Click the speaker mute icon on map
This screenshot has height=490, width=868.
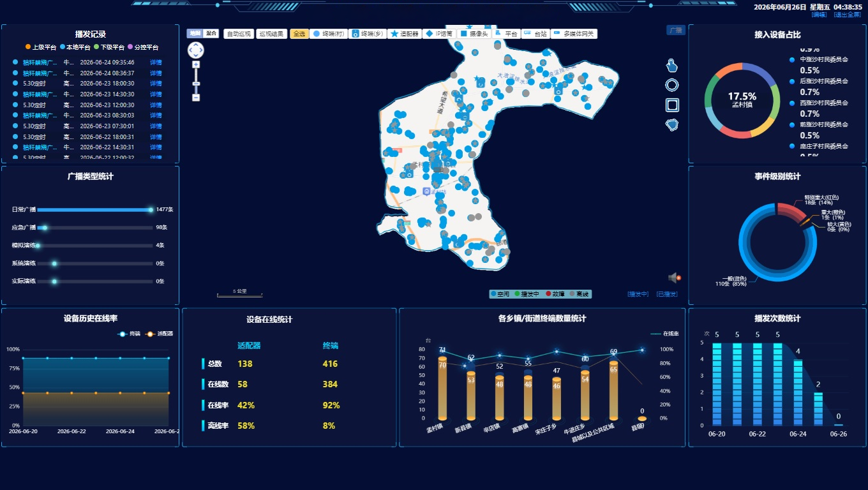675,278
